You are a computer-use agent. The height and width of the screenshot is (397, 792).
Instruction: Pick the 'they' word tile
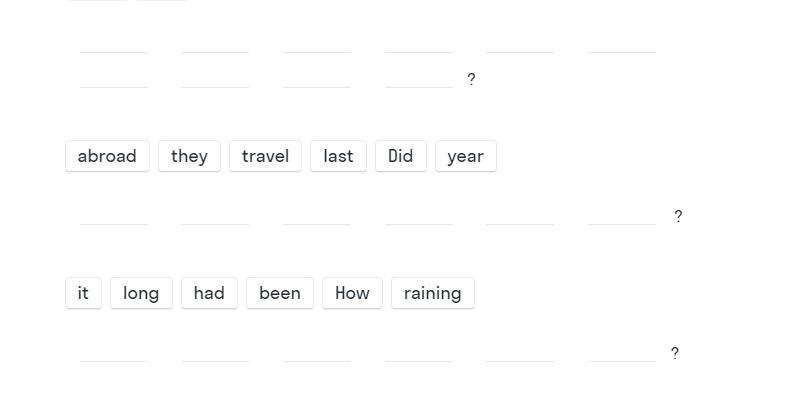point(189,156)
